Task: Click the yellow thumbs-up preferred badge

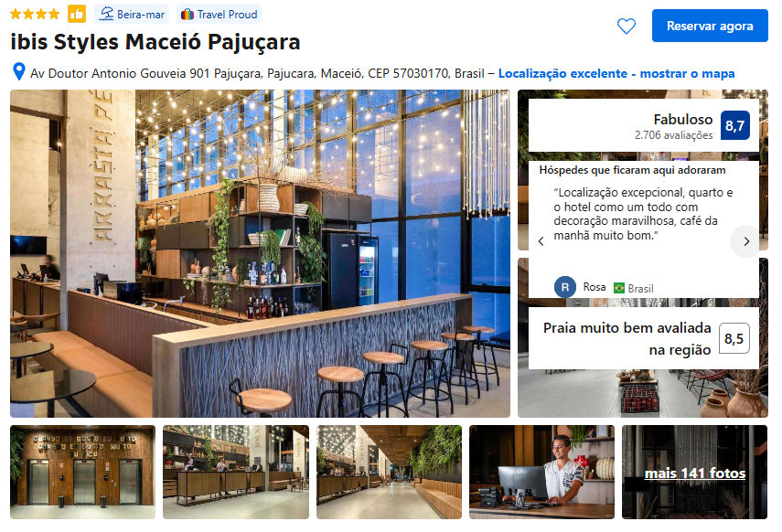Action: (77, 14)
